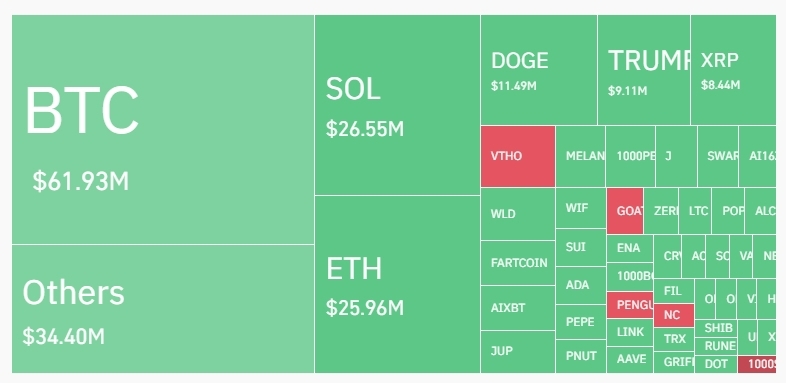Select the ETH $25.96M tile
The image size is (786, 383).
[398, 284]
